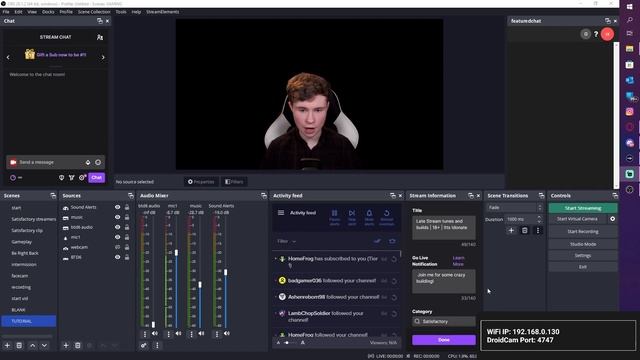Toggle lock on the music source
The image size is (640, 360).
pyautogui.click(x=127, y=217)
